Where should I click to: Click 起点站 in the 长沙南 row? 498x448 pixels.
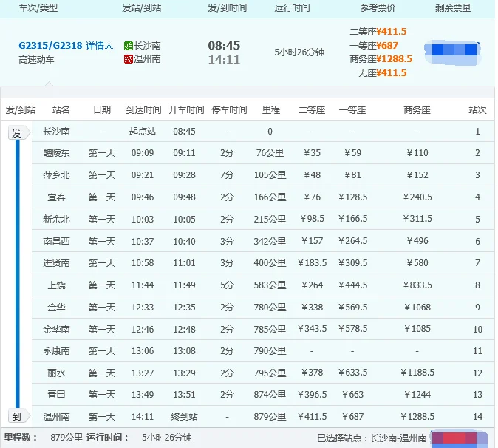click(143, 132)
